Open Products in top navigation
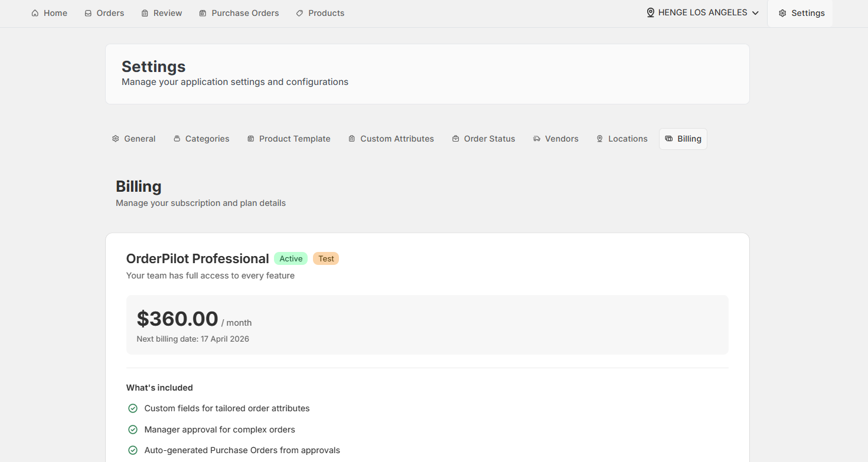 [x=320, y=13]
